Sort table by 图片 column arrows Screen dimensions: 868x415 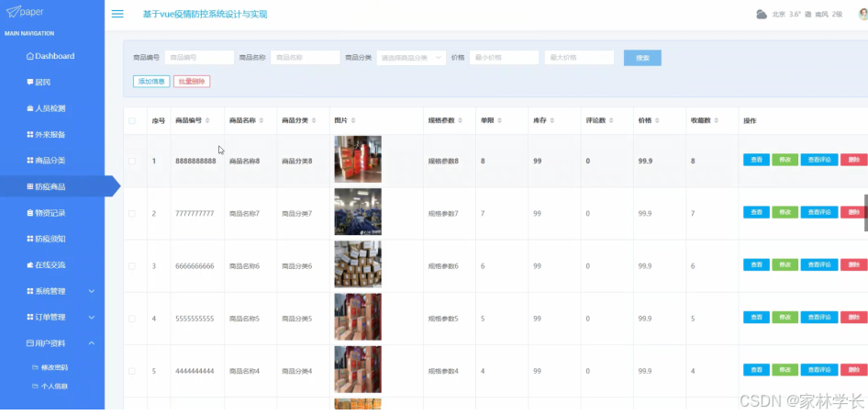pyautogui.click(x=353, y=121)
